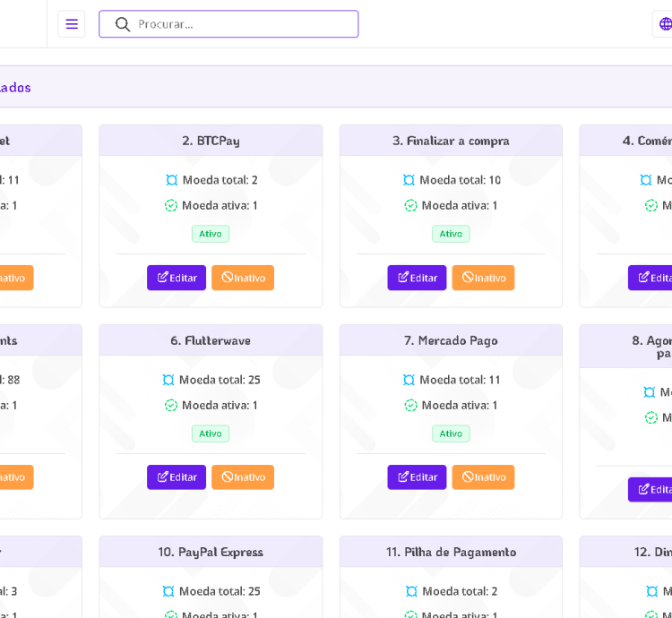672x618 pixels.
Task: Click Flutterwave Ativo status badge
Action: (x=211, y=433)
